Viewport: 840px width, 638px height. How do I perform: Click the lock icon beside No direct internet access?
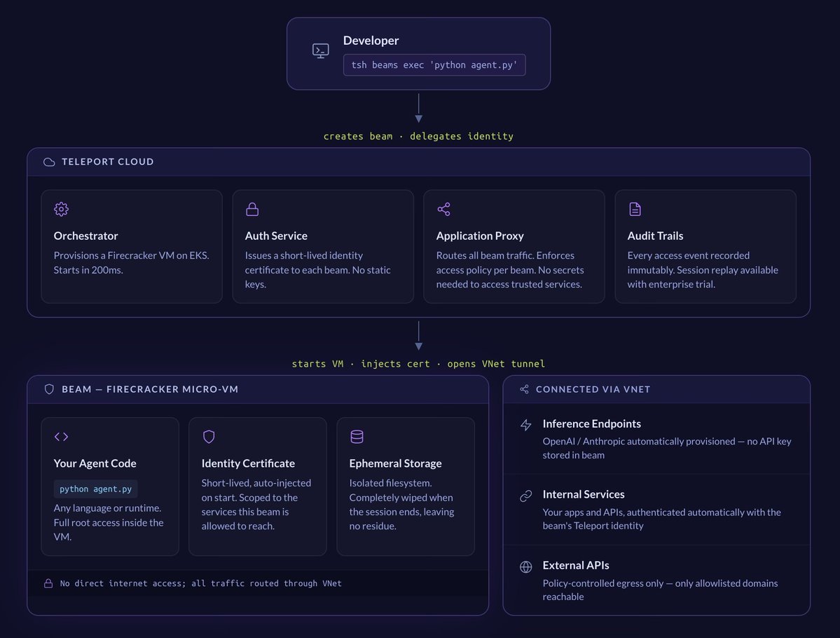48,583
